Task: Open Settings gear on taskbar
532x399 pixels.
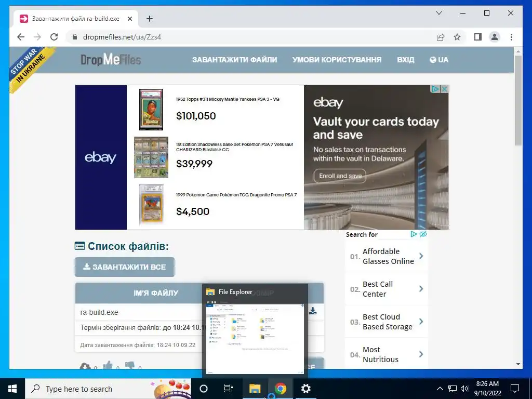Action: (305, 389)
